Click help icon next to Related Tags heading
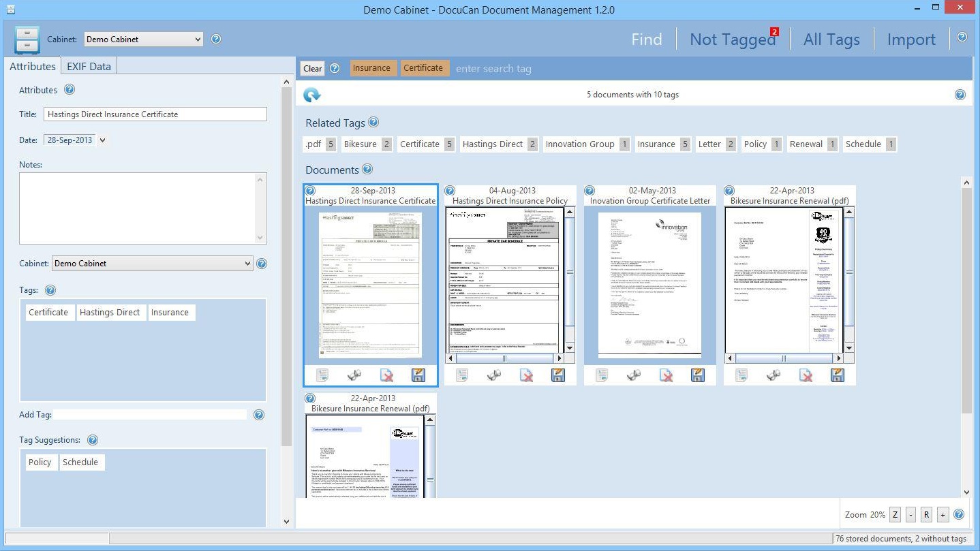This screenshot has width=980, height=551. (x=373, y=123)
